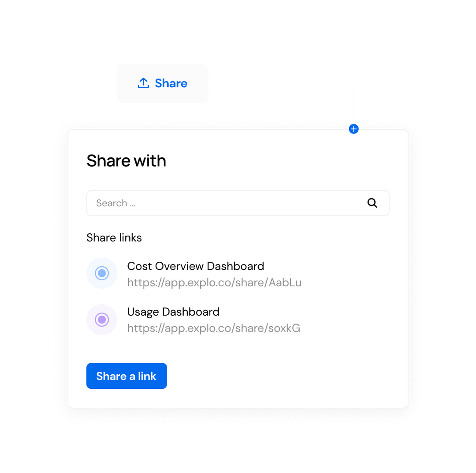Image resolution: width=476 pixels, height=473 pixels.
Task: Open the Usage Dashboard share URL soxkG
Action: pos(214,328)
